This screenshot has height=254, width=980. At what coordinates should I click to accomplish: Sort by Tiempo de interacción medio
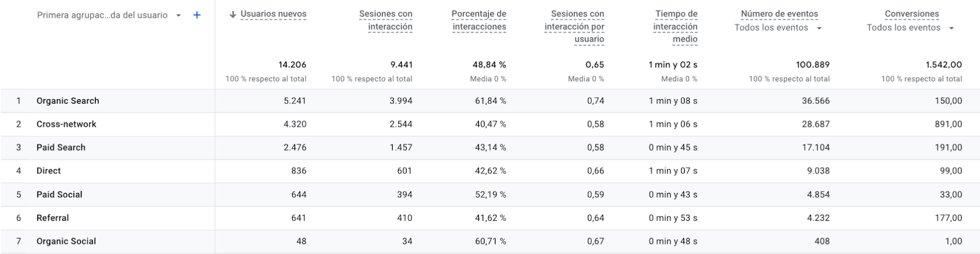tap(676, 26)
